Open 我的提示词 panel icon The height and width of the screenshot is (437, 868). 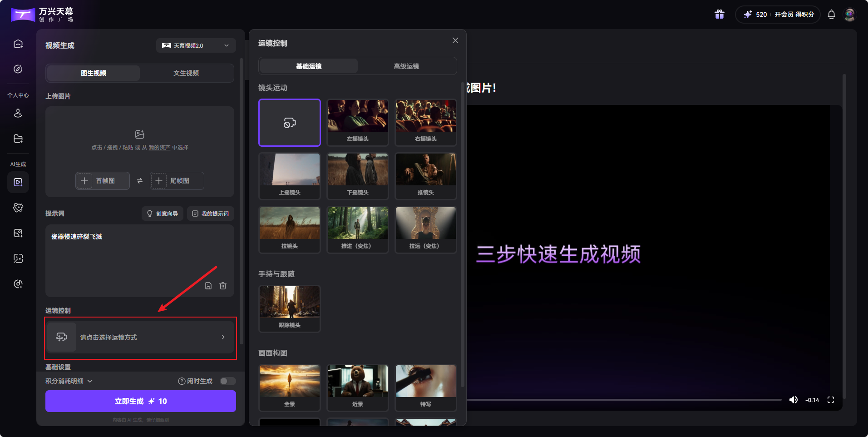pyautogui.click(x=195, y=214)
